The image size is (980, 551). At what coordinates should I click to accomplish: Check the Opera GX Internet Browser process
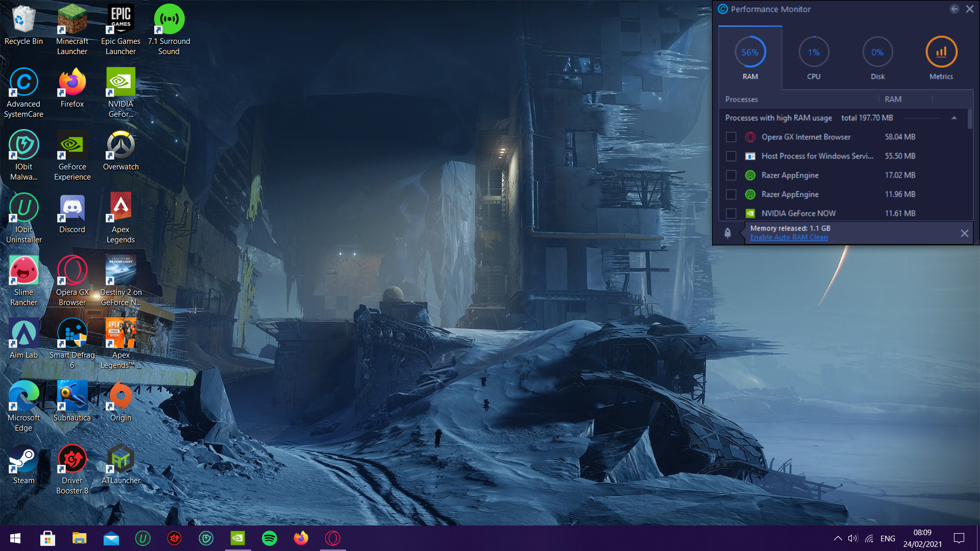731,137
